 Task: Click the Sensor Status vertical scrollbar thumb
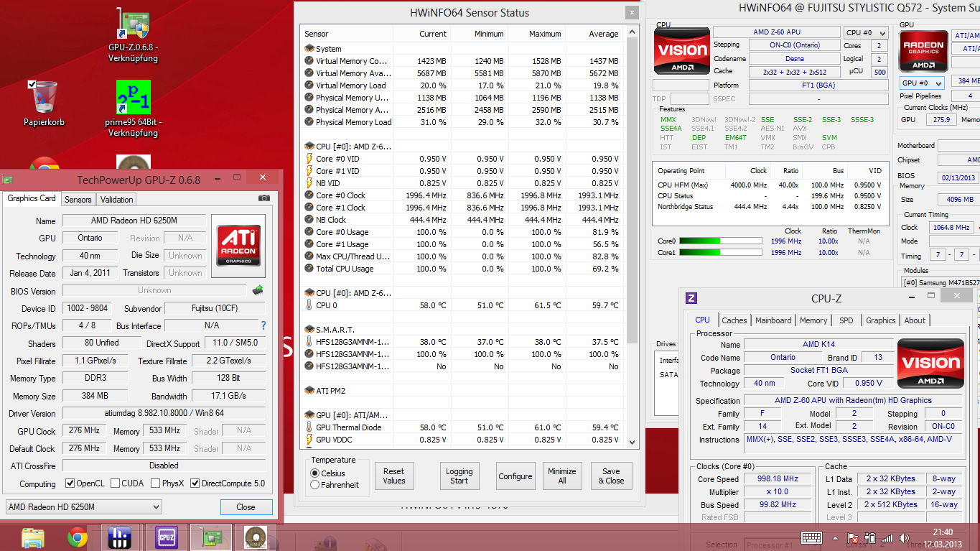tap(633, 191)
